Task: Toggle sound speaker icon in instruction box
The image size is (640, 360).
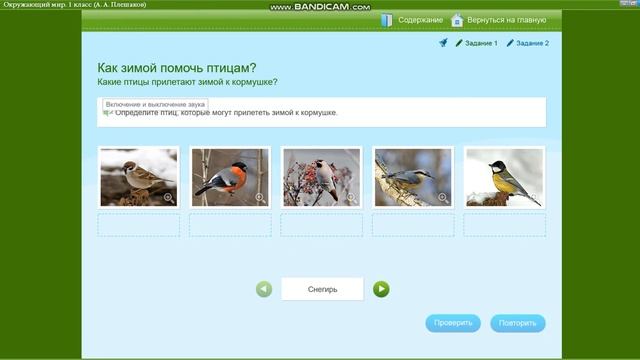Action: [107, 113]
